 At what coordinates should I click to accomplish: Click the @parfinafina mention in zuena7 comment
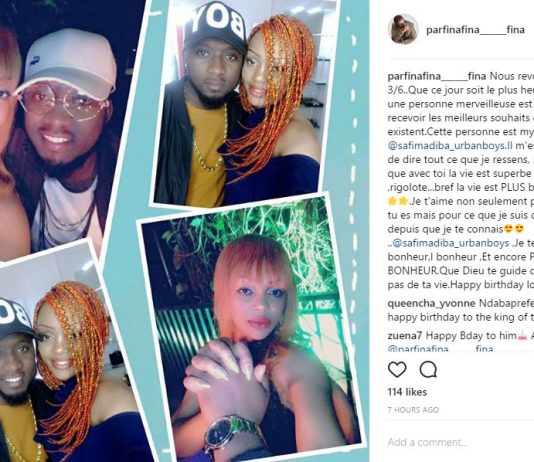[x=440, y=348]
